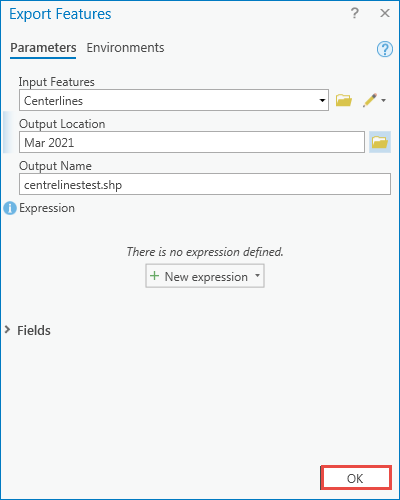Expand the Fields section chevron
The image size is (400, 500).
pyautogui.click(x=7, y=330)
